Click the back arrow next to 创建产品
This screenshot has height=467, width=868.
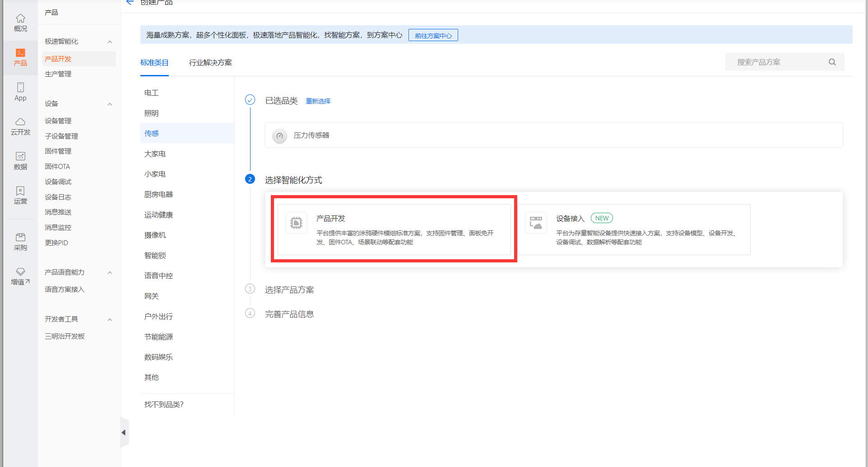point(130,2)
